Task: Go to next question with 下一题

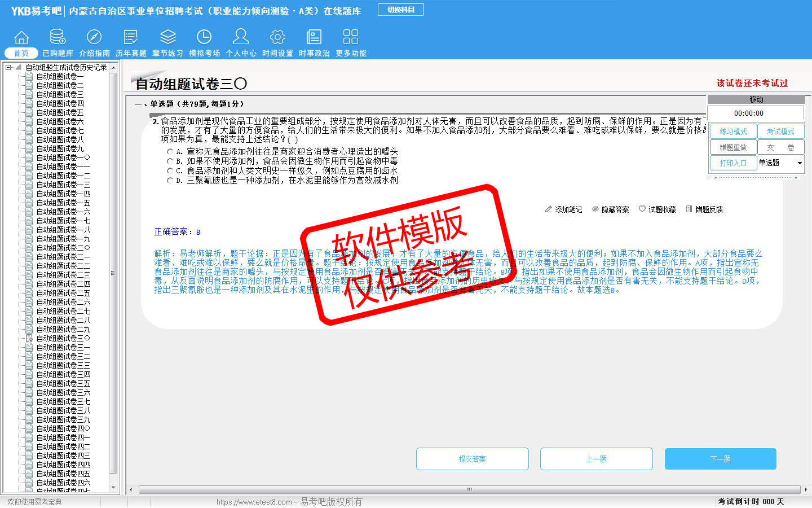Action: point(720,459)
